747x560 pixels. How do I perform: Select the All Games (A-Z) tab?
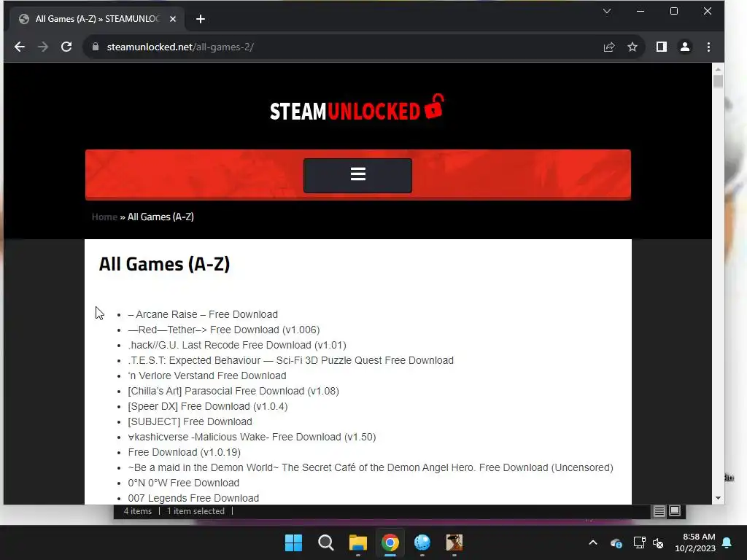(x=97, y=19)
